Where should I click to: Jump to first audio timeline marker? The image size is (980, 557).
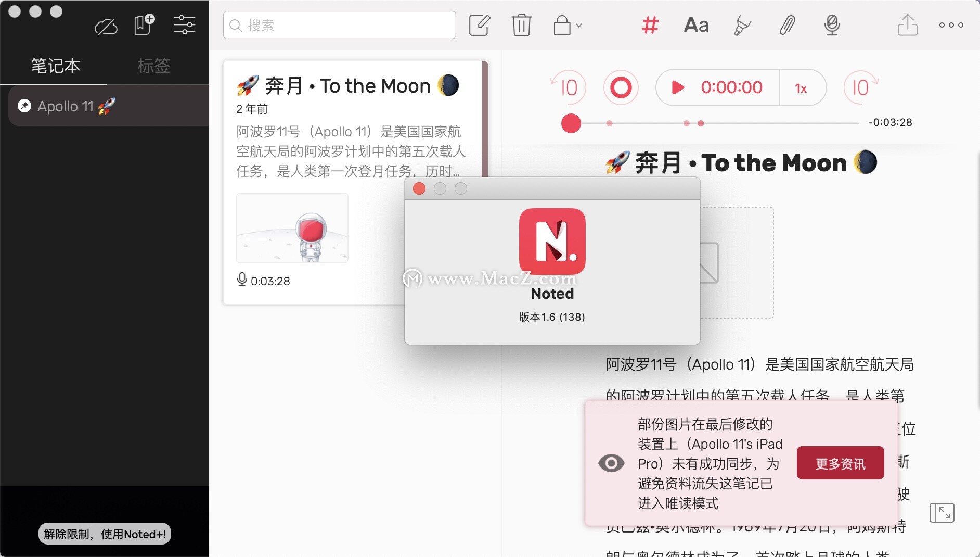click(609, 123)
